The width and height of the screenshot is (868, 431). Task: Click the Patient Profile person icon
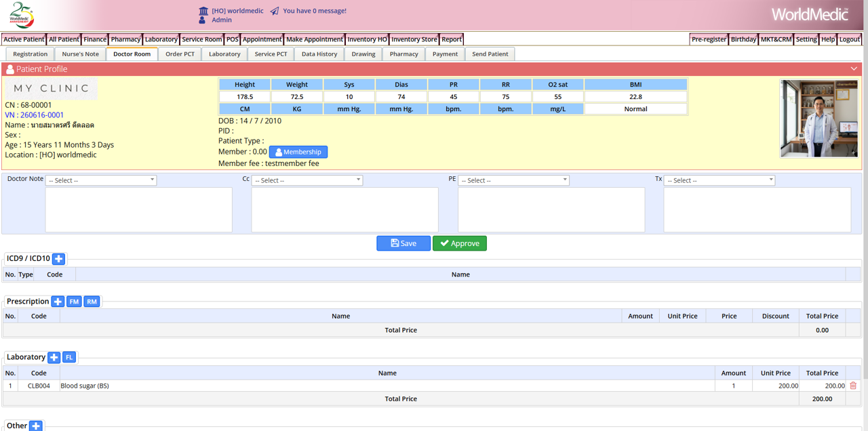[x=10, y=69]
